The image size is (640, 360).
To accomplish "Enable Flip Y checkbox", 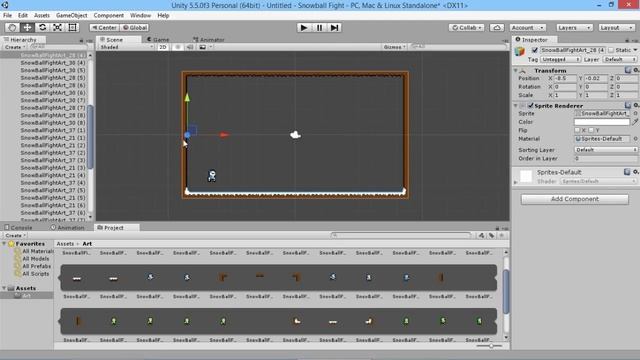I will pos(591,130).
